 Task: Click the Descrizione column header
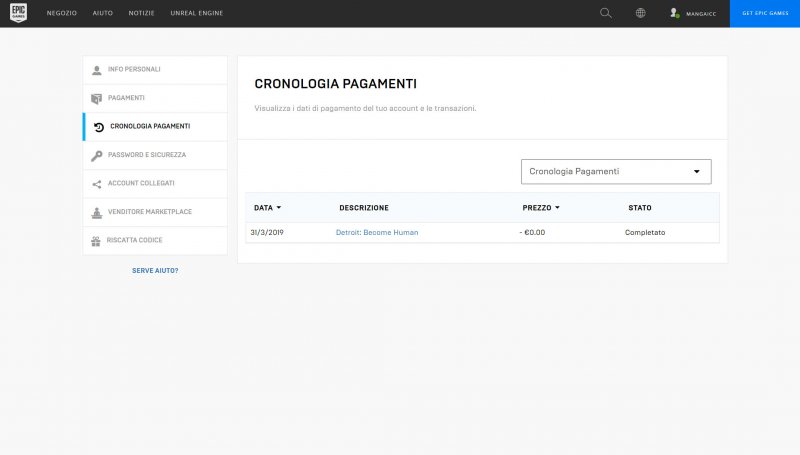364,208
